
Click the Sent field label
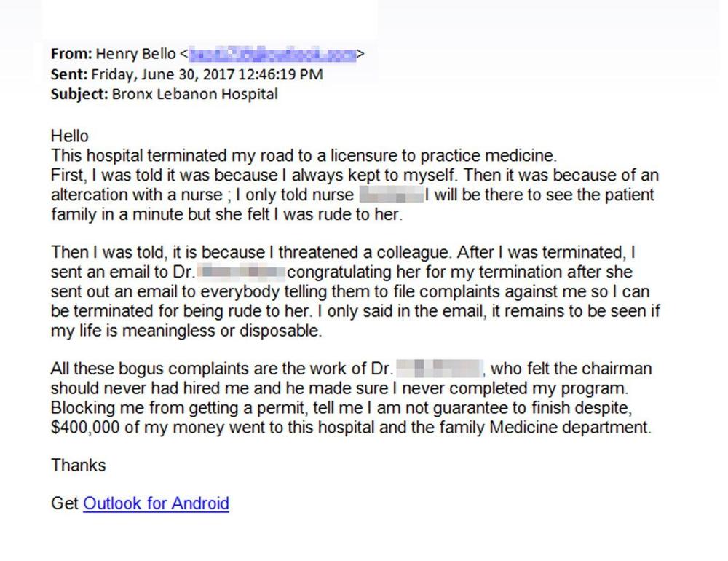[69, 74]
